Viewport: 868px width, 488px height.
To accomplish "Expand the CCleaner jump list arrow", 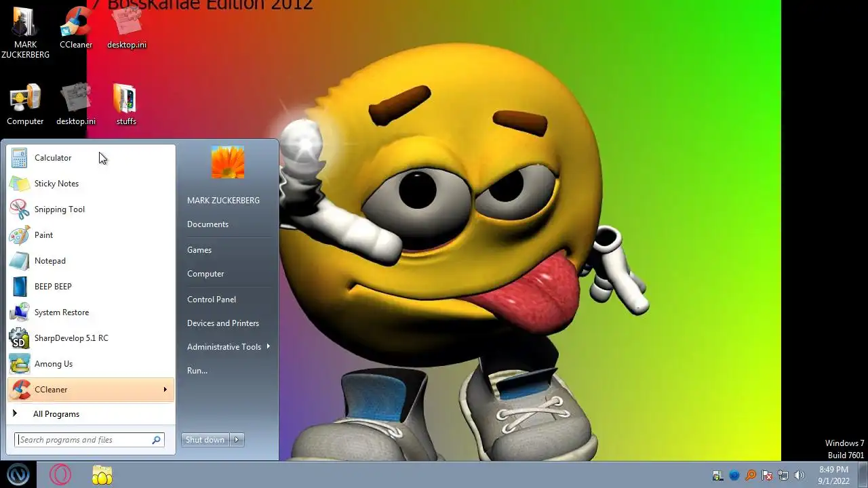I will click(165, 390).
